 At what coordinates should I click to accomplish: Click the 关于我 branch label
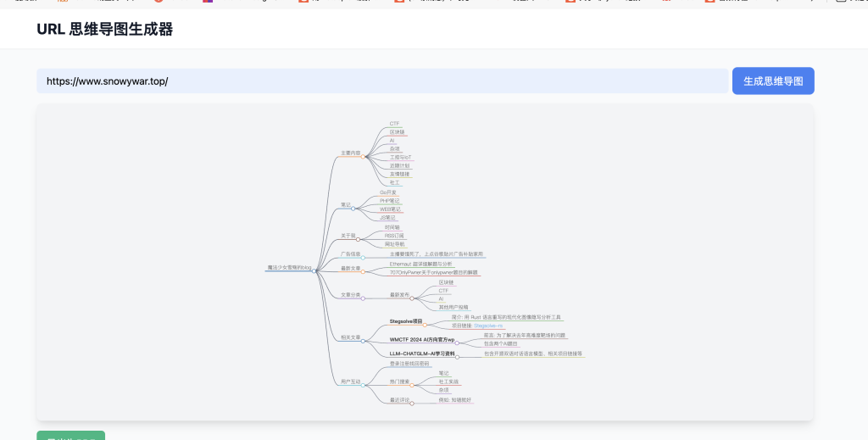coord(348,236)
